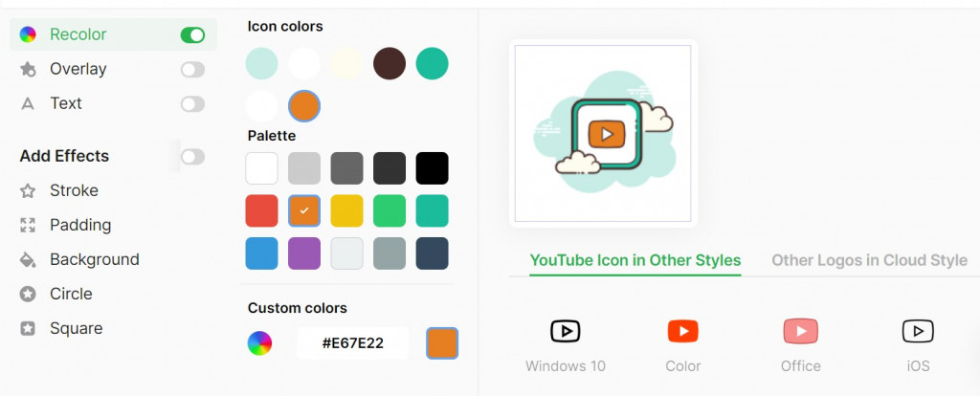Pick red from the palette
Screen dimensions: 980x396
(x=261, y=210)
